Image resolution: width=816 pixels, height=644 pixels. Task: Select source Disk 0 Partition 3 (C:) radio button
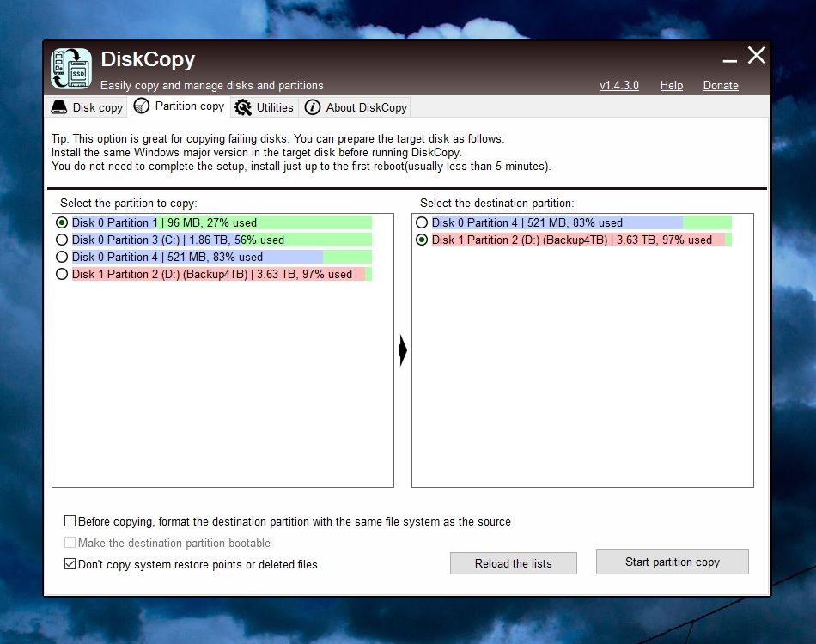pos(62,240)
